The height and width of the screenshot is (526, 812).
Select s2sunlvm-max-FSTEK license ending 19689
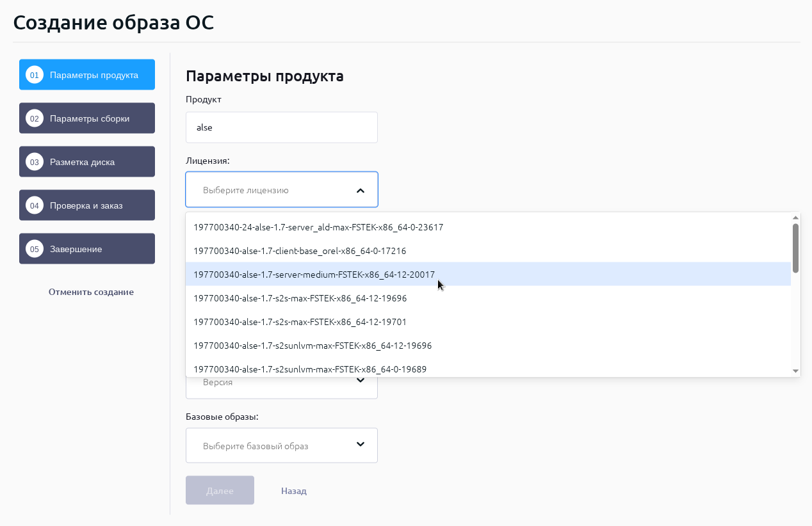[310, 369]
